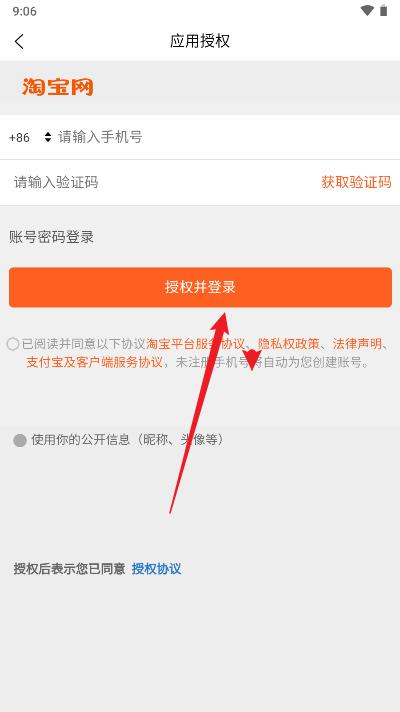Toggle 使用你的公开信息 permission radio
This screenshot has height=712, width=400.
[x=20, y=440]
